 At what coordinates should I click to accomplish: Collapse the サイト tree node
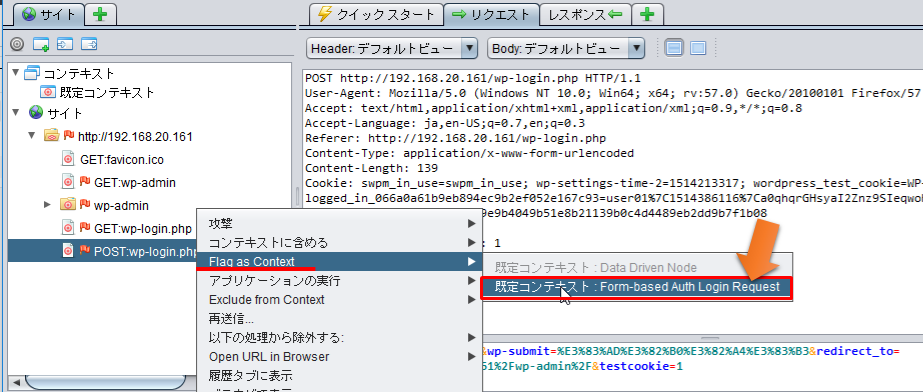pos(15,112)
